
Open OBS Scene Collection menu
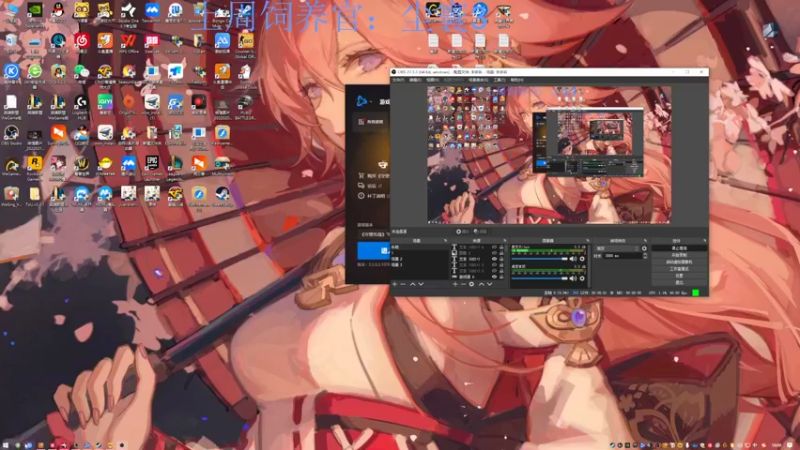478,80
